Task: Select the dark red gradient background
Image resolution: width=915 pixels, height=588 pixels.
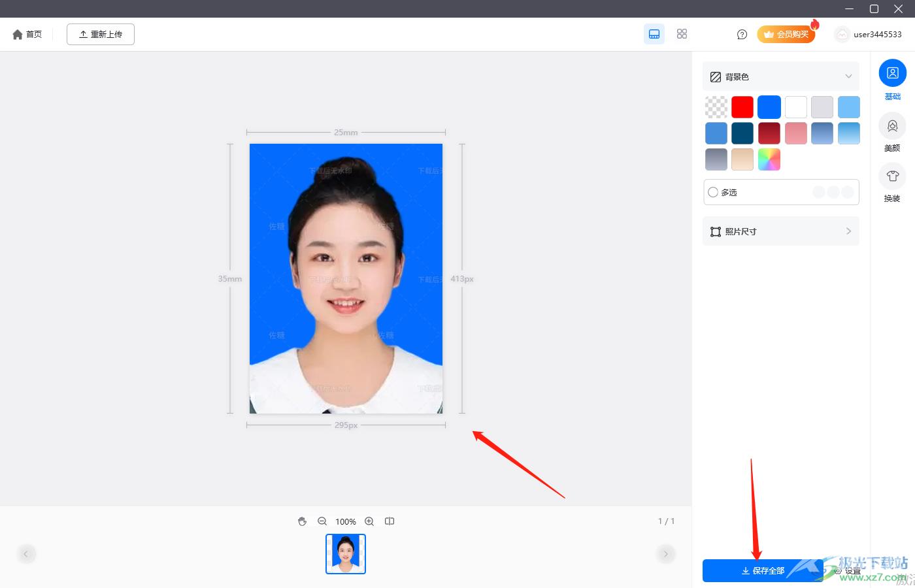Action: [x=769, y=133]
